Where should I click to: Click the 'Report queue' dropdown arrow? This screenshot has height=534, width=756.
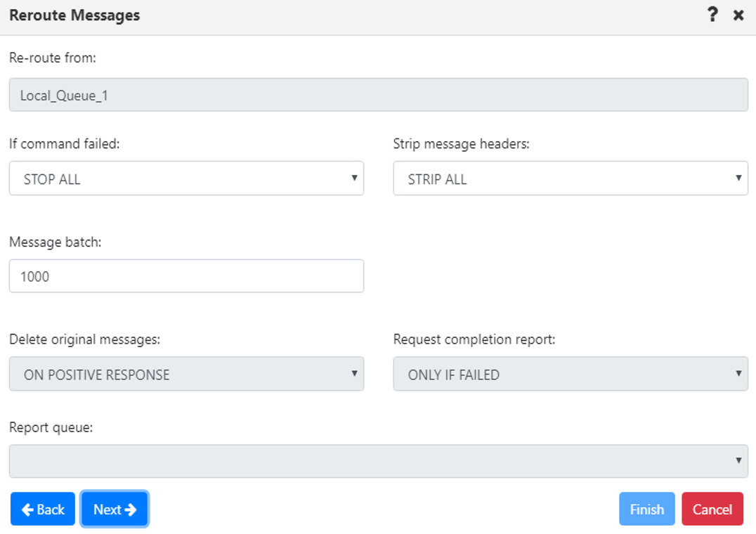pos(739,460)
